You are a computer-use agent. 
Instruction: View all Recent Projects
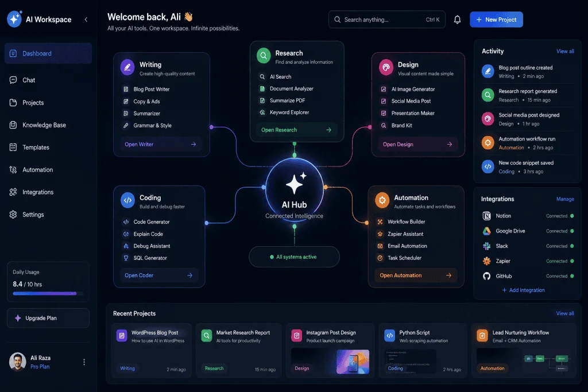(x=565, y=313)
